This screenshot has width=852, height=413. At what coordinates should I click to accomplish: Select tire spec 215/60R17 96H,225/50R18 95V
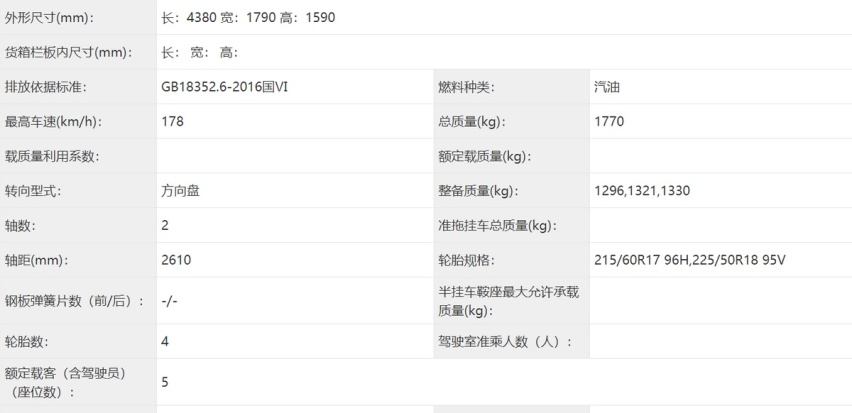690,260
